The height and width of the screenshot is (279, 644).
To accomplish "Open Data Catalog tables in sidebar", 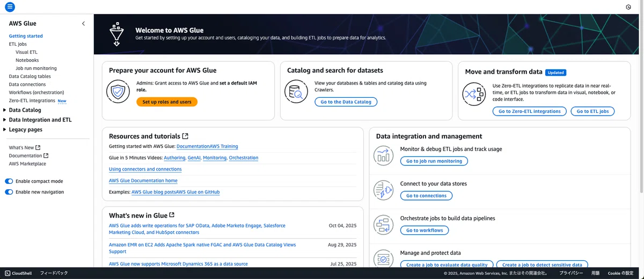I will [30, 76].
